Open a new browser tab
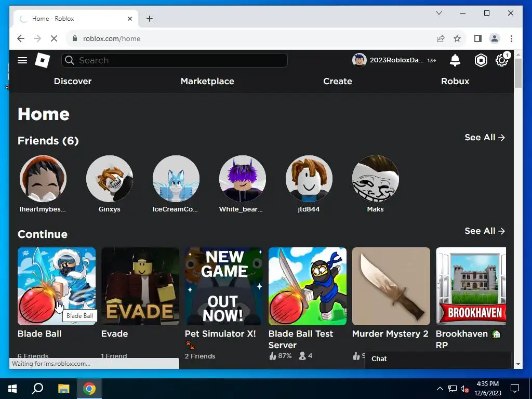The width and height of the screenshot is (532, 399). click(x=150, y=19)
